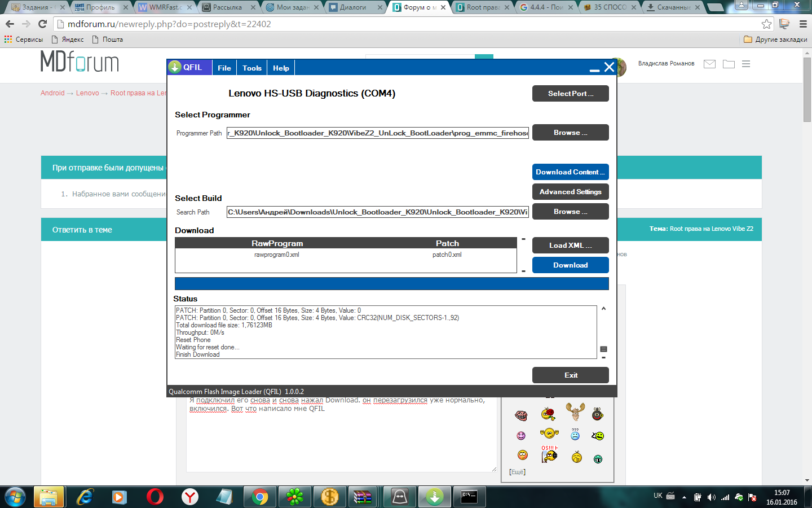Browse for the programmer path file
Image resolution: width=812 pixels, height=508 pixels.
pos(571,133)
